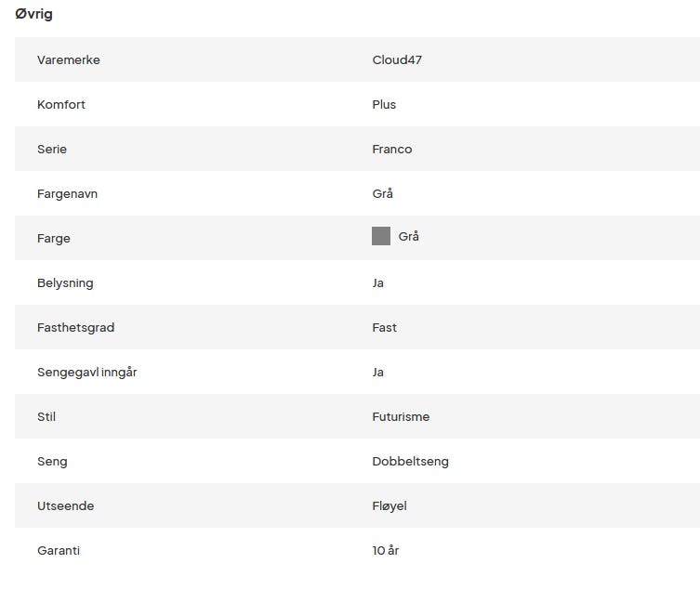Click the Fast firmness value
Image resolution: width=700 pixels, height=590 pixels.
[x=384, y=327]
